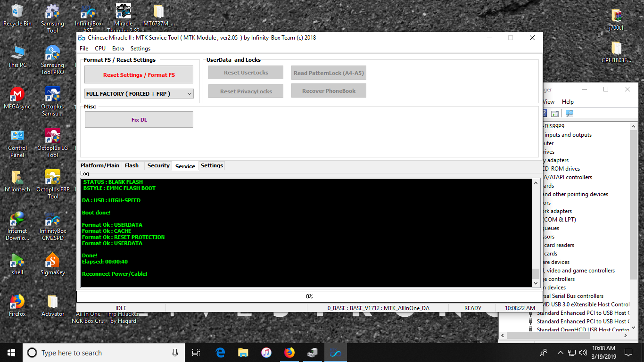Image resolution: width=644 pixels, height=362 pixels.
Task: Open the Samsung Tool PRO shortcut
Action: coord(52,60)
